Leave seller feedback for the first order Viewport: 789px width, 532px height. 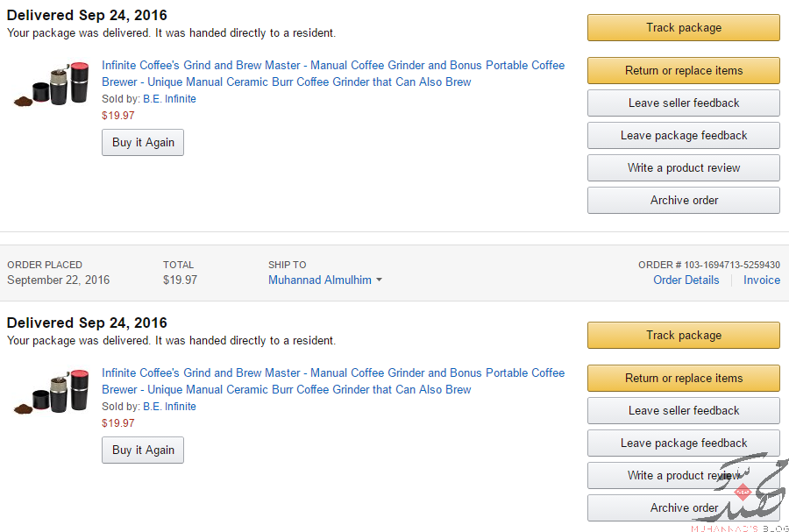coord(683,103)
